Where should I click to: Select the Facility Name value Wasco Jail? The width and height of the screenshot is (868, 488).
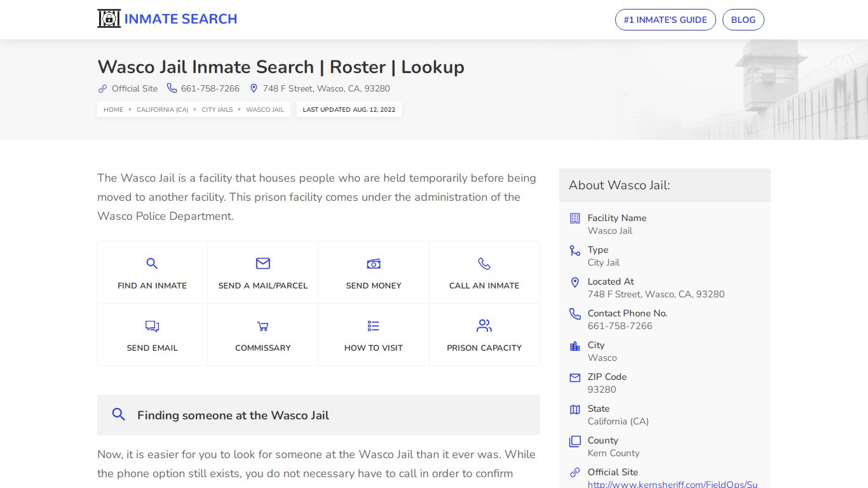610,231
